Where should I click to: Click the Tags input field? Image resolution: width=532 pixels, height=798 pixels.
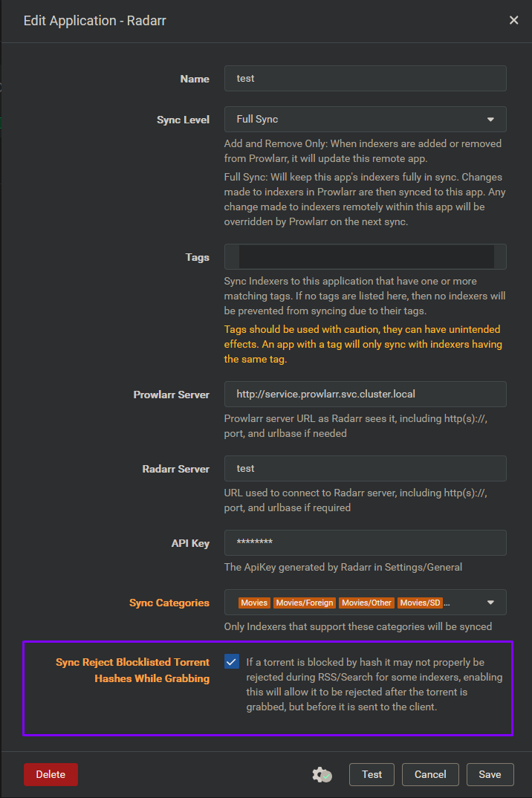[x=365, y=256]
